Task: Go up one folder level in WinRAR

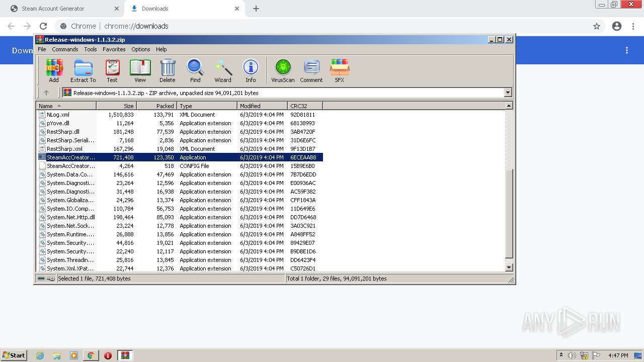Action: 46,93
